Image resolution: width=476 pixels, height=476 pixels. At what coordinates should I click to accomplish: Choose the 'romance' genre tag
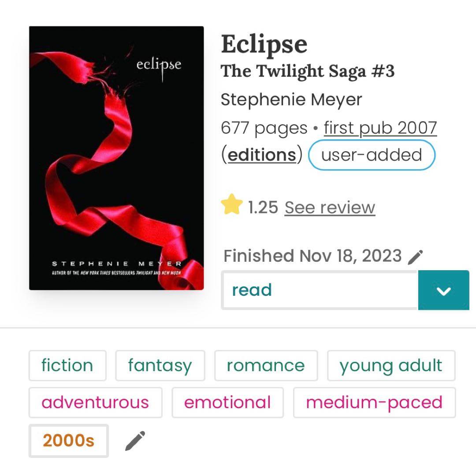pos(266,365)
